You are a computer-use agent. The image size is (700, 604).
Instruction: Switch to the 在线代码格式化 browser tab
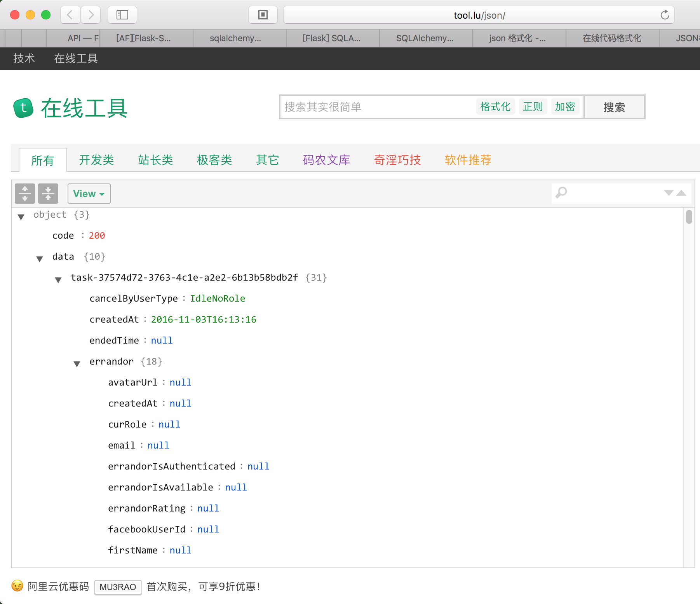(612, 38)
